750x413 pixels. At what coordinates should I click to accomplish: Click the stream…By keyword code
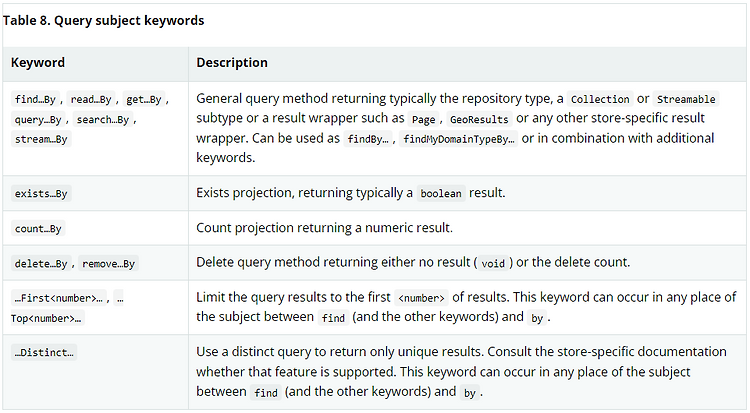click(x=41, y=139)
